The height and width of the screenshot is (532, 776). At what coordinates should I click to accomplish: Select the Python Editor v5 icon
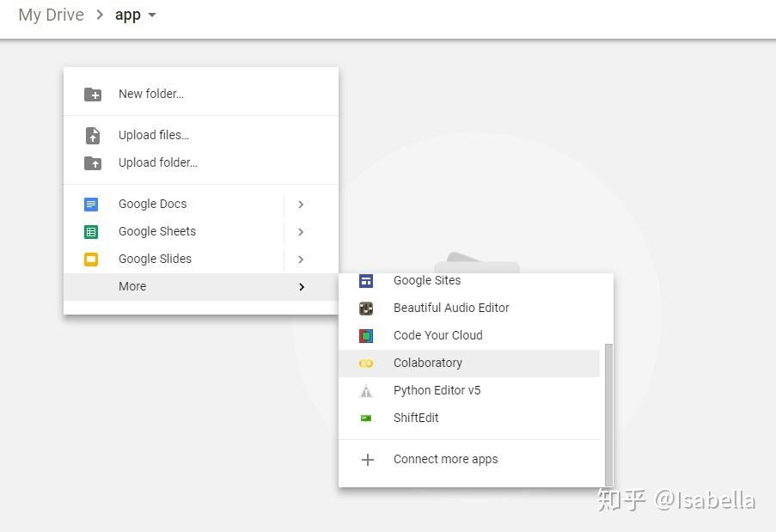point(367,390)
